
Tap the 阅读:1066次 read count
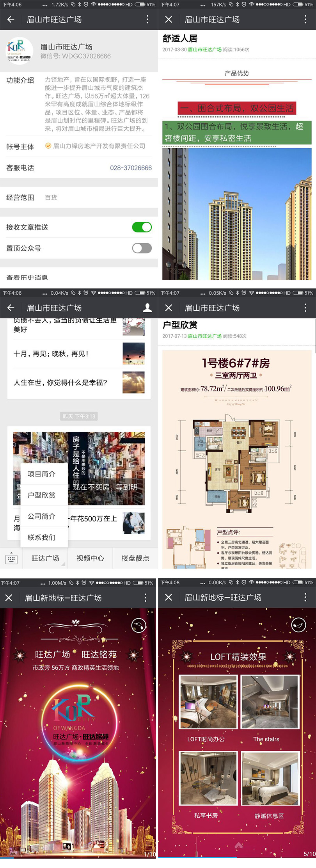tap(236, 50)
